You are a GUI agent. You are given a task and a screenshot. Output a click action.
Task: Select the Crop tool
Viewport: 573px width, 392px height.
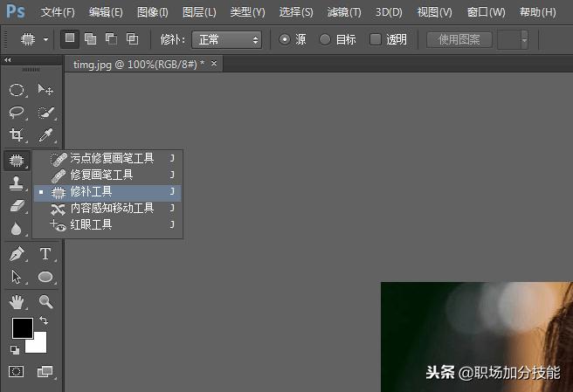[x=17, y=134]
